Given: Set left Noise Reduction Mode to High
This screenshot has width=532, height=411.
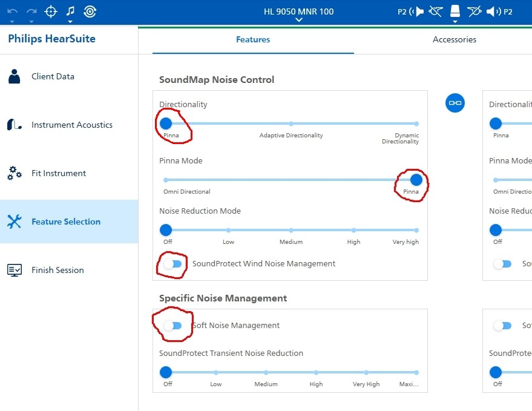Looking at the screenshot, I should [353, 230].
